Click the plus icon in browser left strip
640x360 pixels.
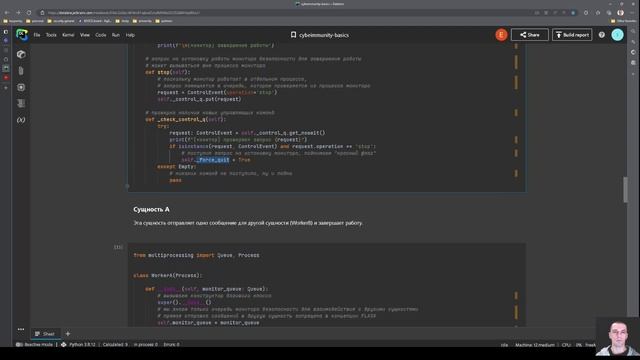pyautogui.click(x=6, y=88)
